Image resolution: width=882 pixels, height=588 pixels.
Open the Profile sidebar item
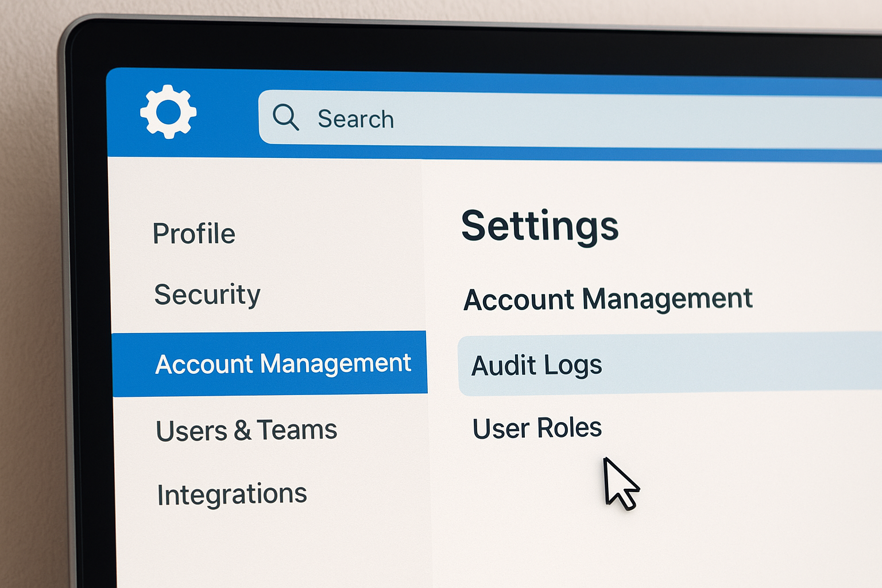(x=194, y=234)
